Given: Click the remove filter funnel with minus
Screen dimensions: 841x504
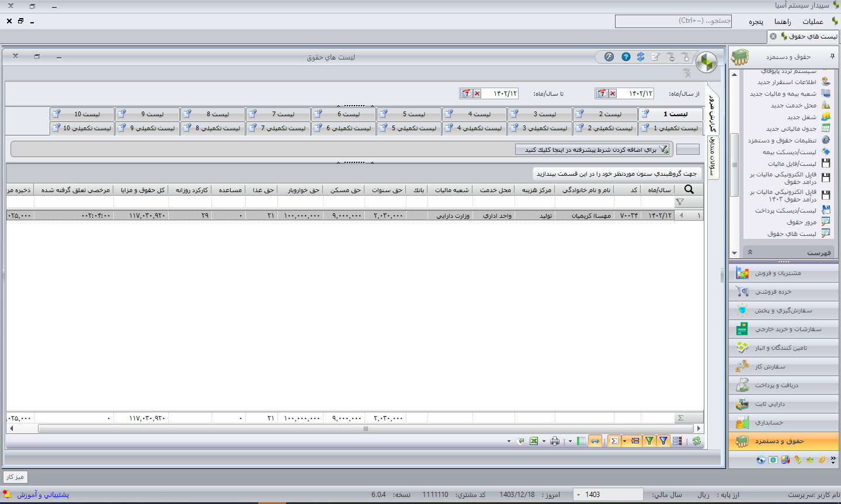Looking at the screenshot, I should [670, 57].
